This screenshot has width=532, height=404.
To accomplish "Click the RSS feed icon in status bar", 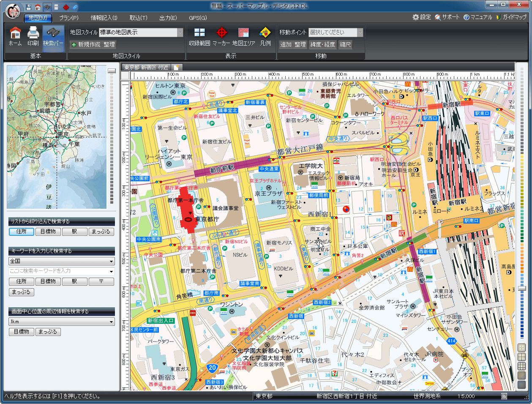I will (x=504, y=396).
